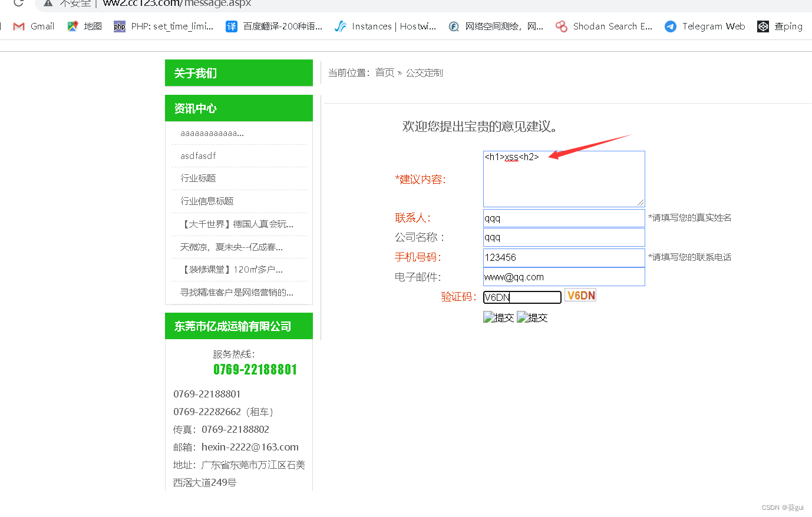Click the 欢迎您提出宝贵的意见建议 heading

click(x=480, y=127)
